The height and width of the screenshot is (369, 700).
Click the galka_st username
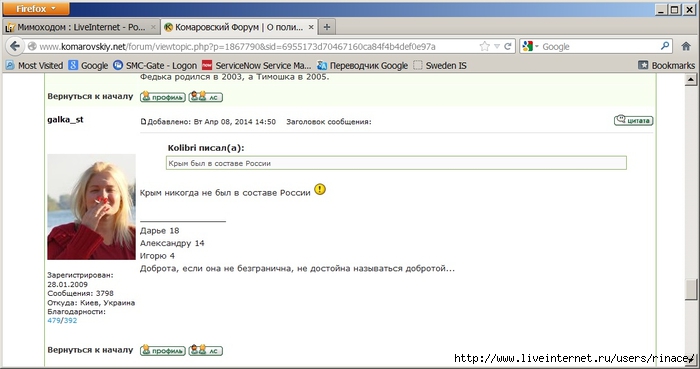[65, 120]
